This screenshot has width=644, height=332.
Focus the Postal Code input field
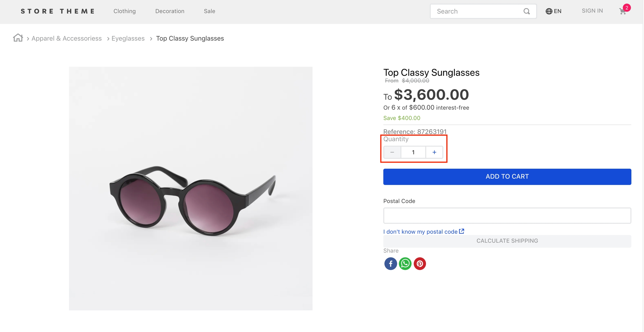[x=507, y=216]
